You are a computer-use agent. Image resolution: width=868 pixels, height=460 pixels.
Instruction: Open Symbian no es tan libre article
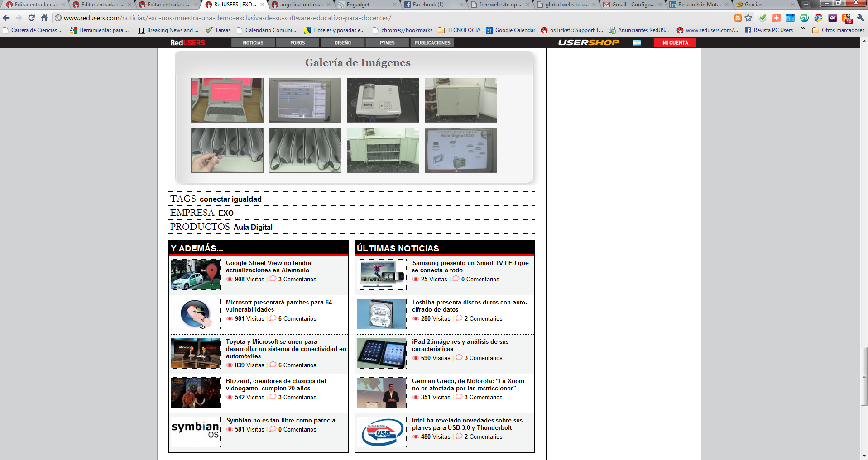[281, 420]
